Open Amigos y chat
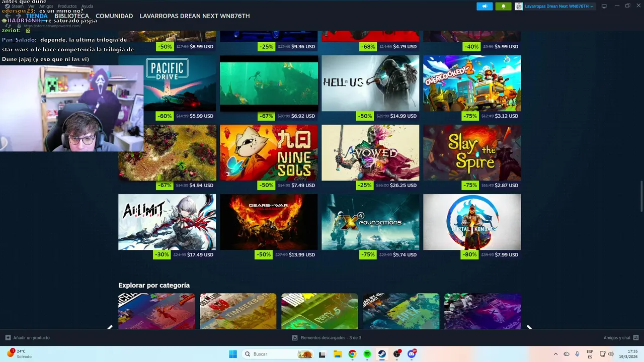Screen dimensions: 644x362 click(621, 338)
